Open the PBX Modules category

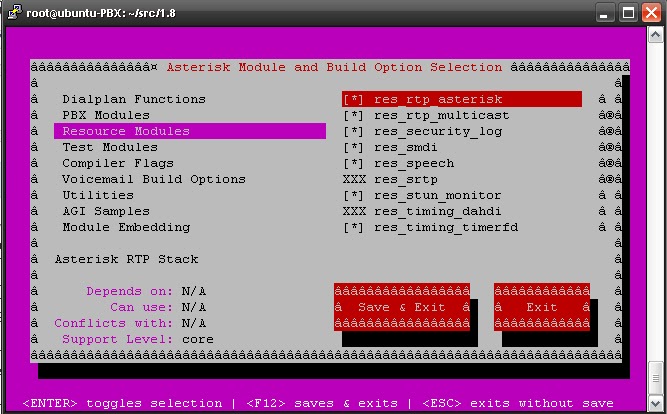tap(106, 115)
